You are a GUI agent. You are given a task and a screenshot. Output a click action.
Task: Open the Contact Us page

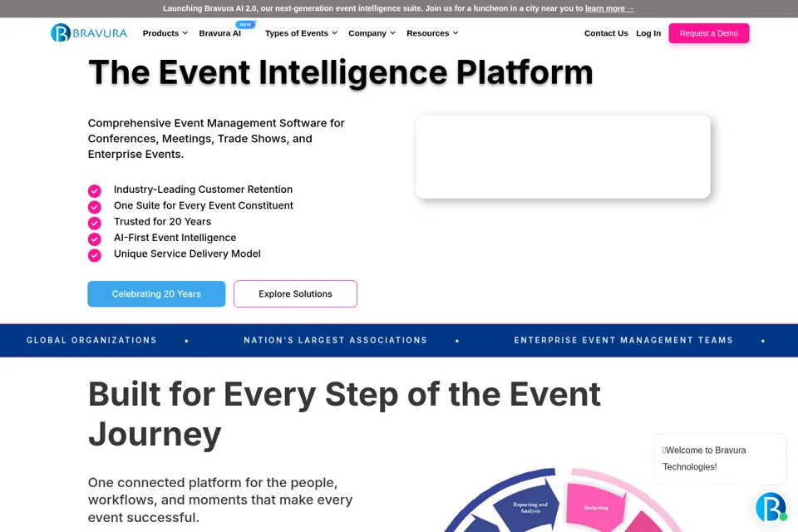[606, 33]
